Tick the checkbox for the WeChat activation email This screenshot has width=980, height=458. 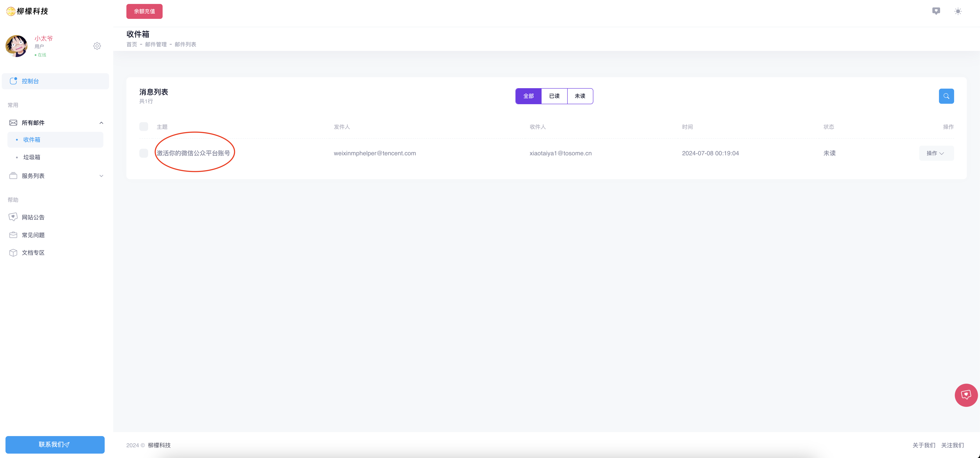144,153
